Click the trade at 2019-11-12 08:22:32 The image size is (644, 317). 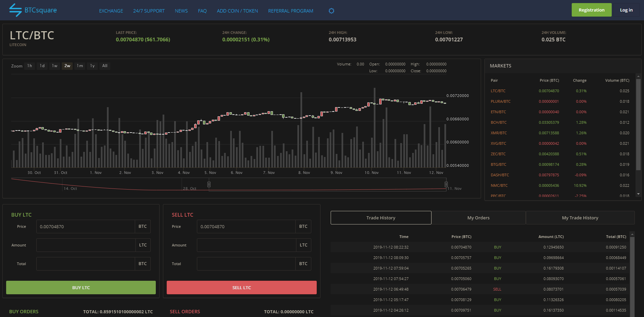click(x=479, y=247)
